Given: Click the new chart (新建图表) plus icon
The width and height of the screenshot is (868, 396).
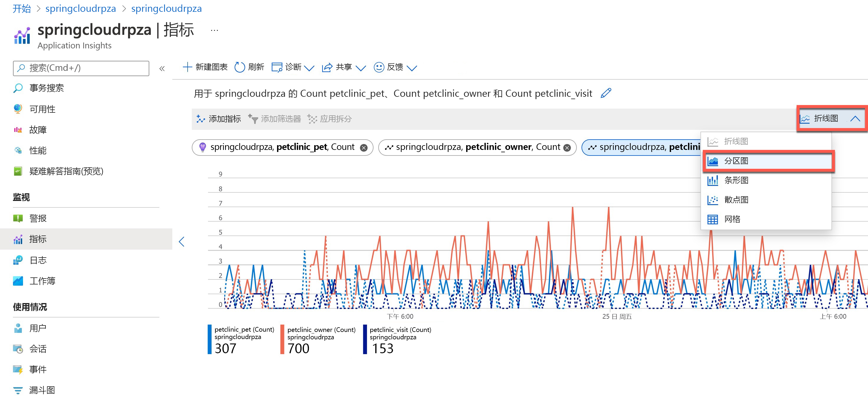Looking at the screenshot, I should (187, 67).
